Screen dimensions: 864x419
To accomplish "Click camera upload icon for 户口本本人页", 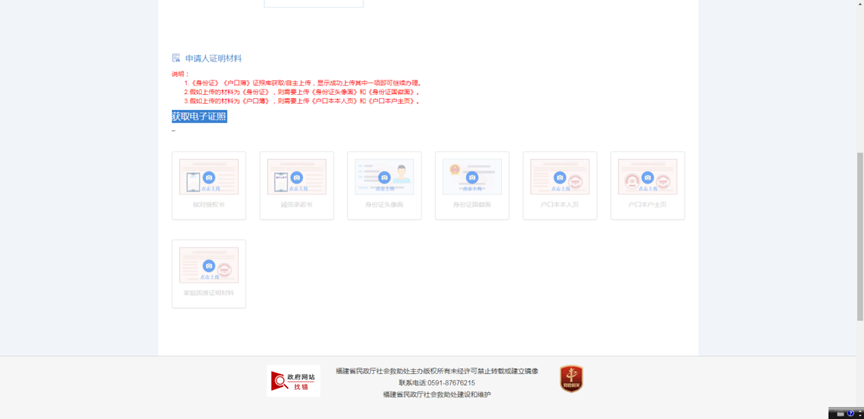I will [x=560, y=178].
